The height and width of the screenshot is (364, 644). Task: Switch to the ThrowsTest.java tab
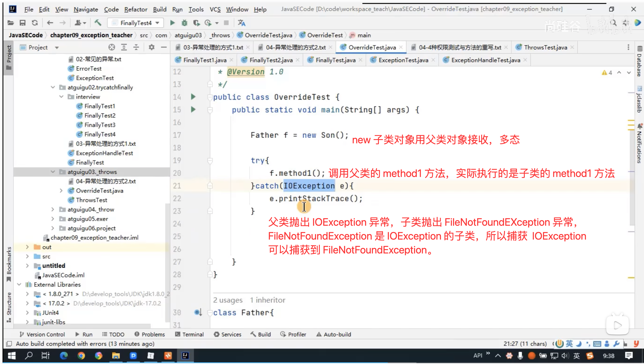545,47
